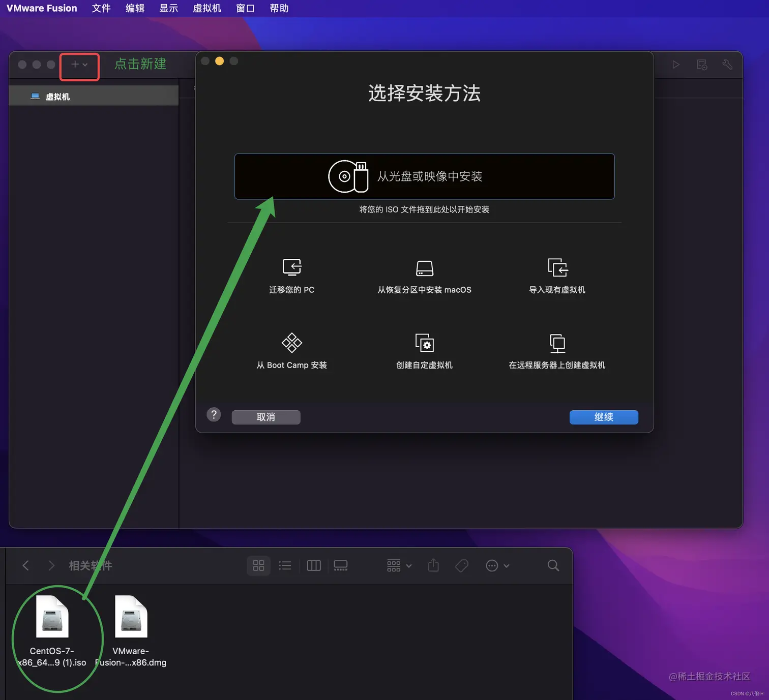Click the Finder search icon
Image resolution: width=769 pixels, height=700 pixels.
coord(553,565)
